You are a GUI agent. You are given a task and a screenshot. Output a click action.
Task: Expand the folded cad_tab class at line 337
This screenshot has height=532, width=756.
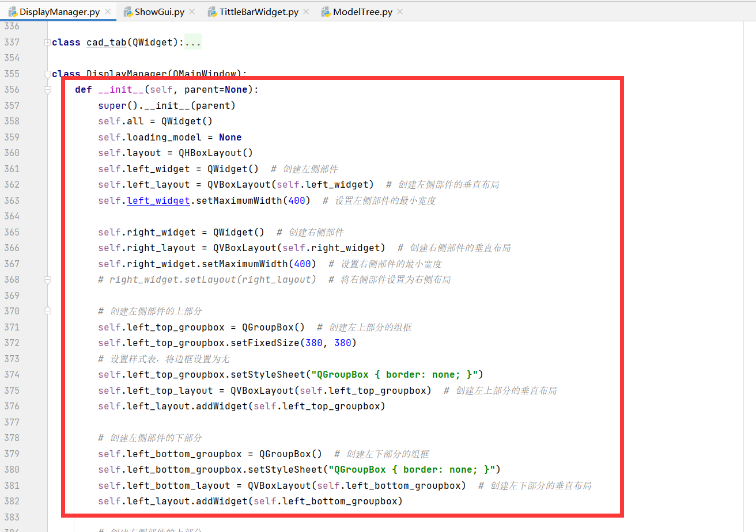click(47, 43)
